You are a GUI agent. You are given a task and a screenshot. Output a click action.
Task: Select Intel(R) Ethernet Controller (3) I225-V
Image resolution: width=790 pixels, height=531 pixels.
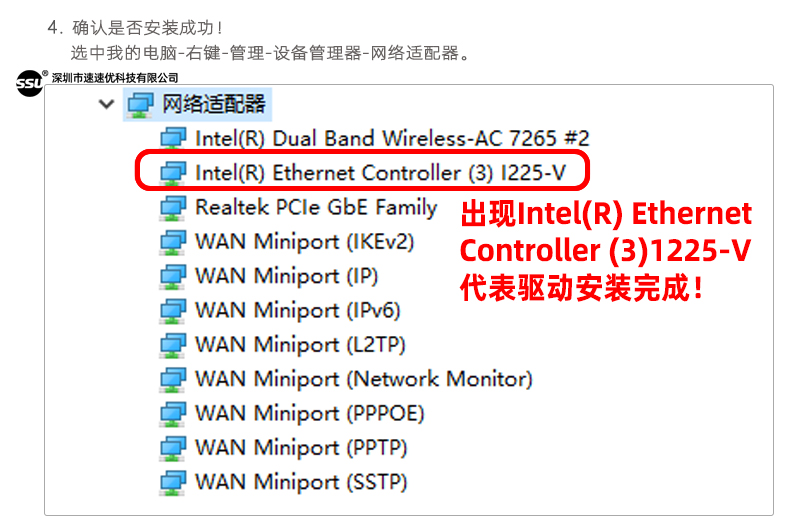coord(380,173)
